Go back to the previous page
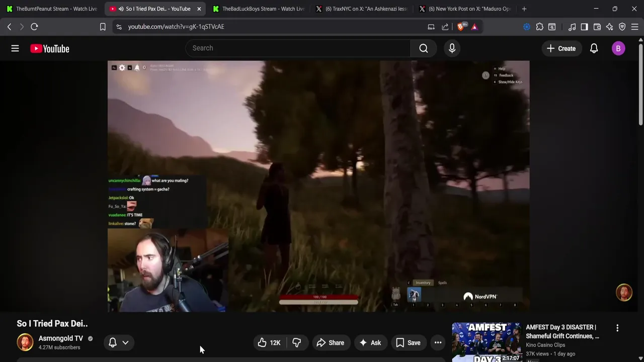The height and width of the screenshot is (362, 644). click(x=9, y=27)
